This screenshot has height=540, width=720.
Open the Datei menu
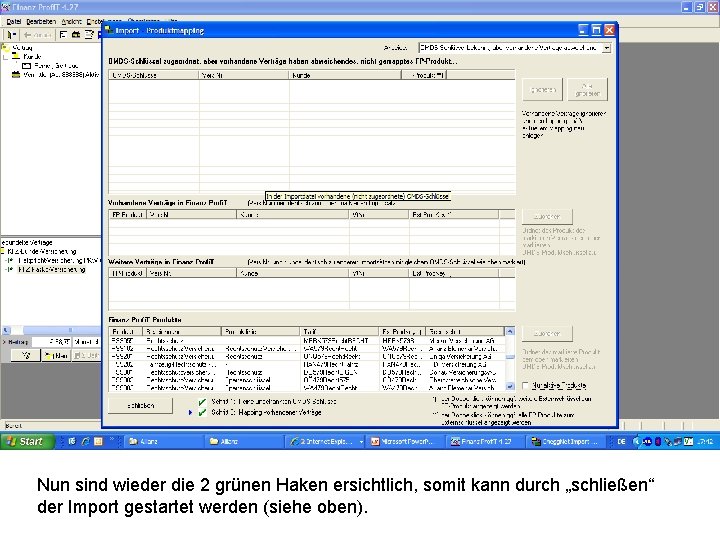coord(13,22)
